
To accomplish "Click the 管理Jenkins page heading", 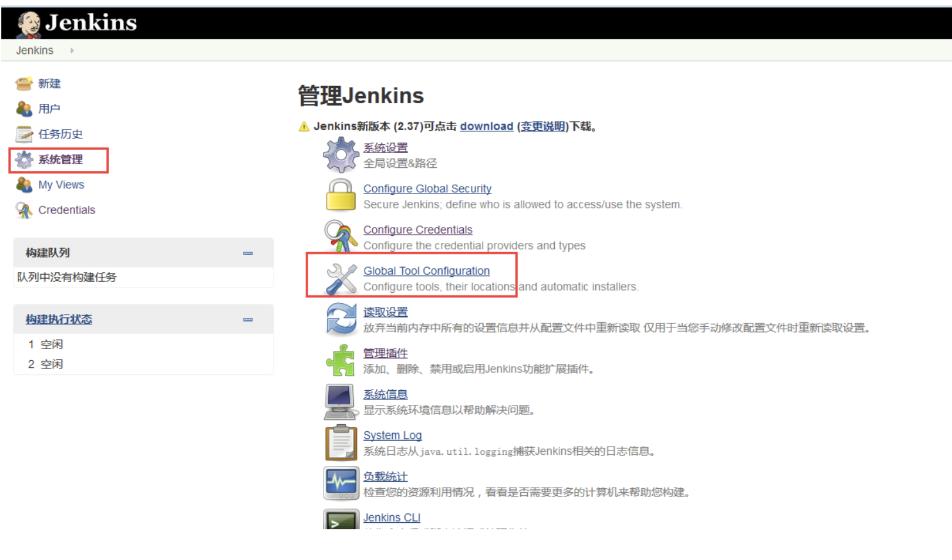I will [361, 95].
